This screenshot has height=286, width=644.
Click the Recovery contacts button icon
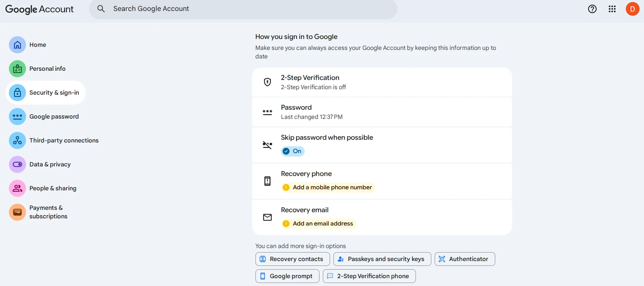(x=263, y=259)
